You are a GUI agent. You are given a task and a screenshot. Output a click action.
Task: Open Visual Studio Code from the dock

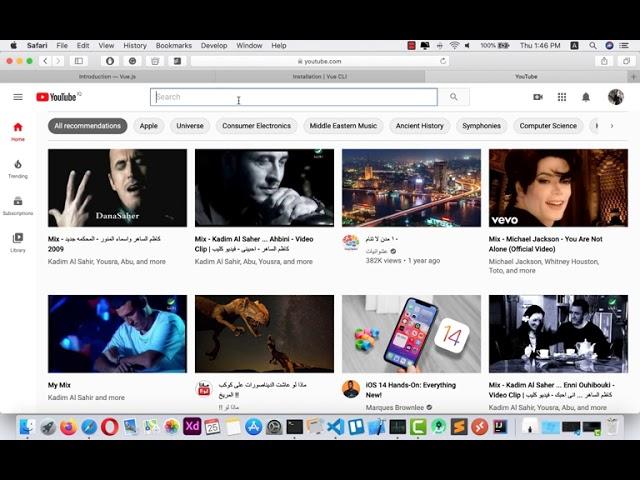pos(336,427)
